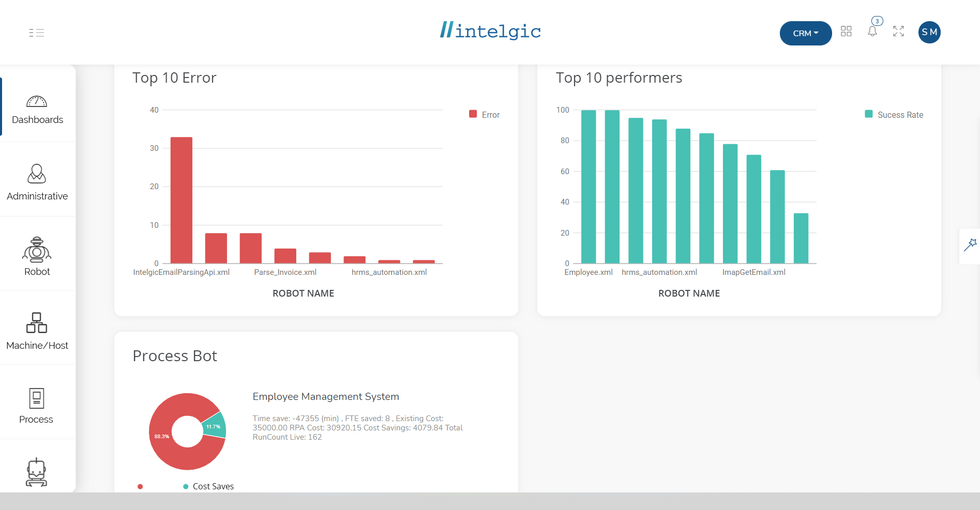Image resolution: width=980 pixels, height=510 pixels.
Task: Click the Top 10 Error heading
Action: coord(174,78)
